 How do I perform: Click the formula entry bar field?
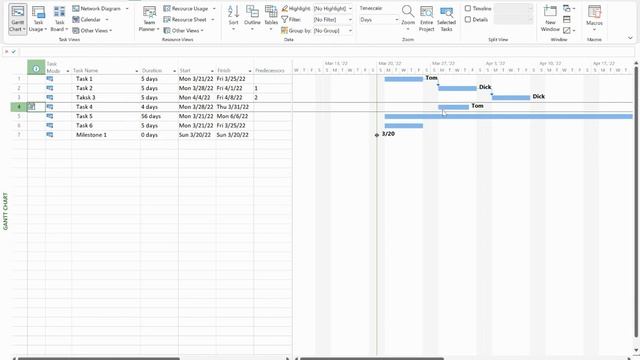pyautogui.click(x=327, y=52)
